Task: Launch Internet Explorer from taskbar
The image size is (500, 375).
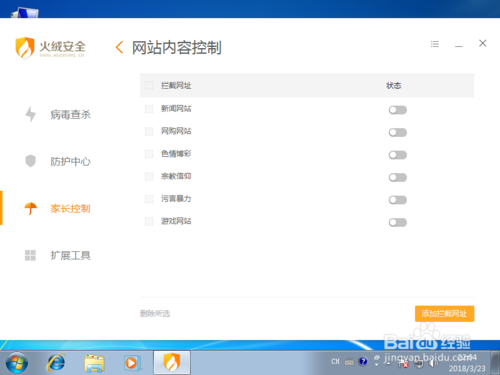Action: point(56,362)
